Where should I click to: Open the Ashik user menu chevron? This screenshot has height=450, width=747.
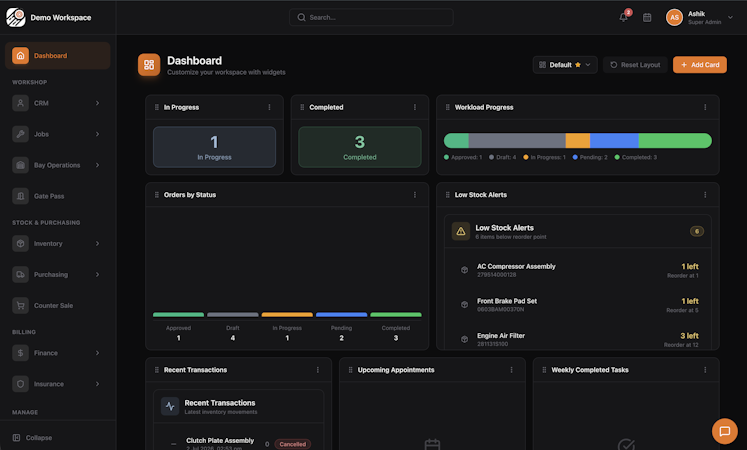[730, 18]
